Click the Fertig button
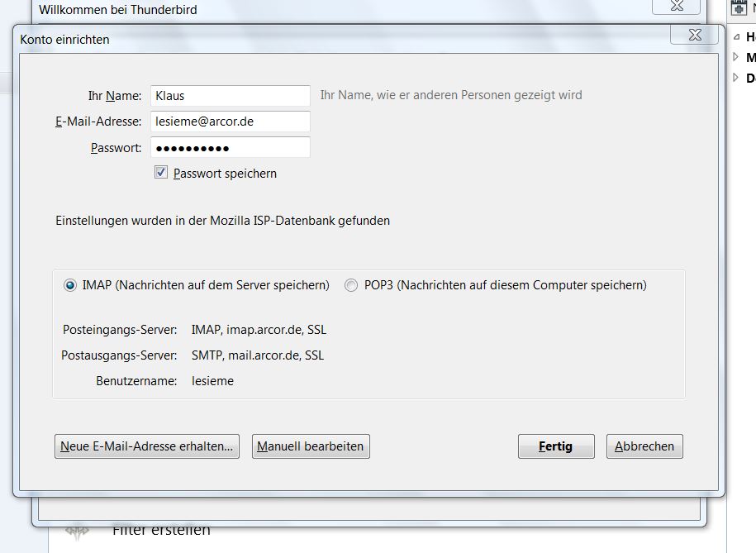This screenshot has height=553, width=756. coord(556,446)
